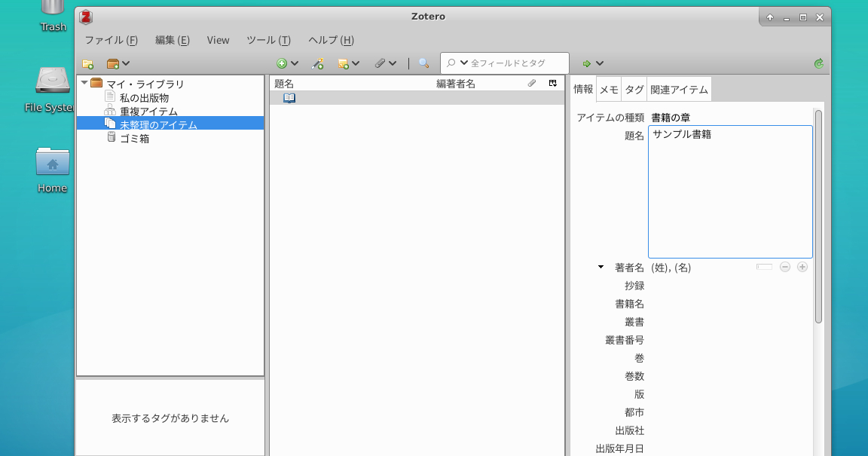Click the green New Item plus icon
Viewport: 868px width, 456px height.
pyautogui.click(x=281, y=63)
